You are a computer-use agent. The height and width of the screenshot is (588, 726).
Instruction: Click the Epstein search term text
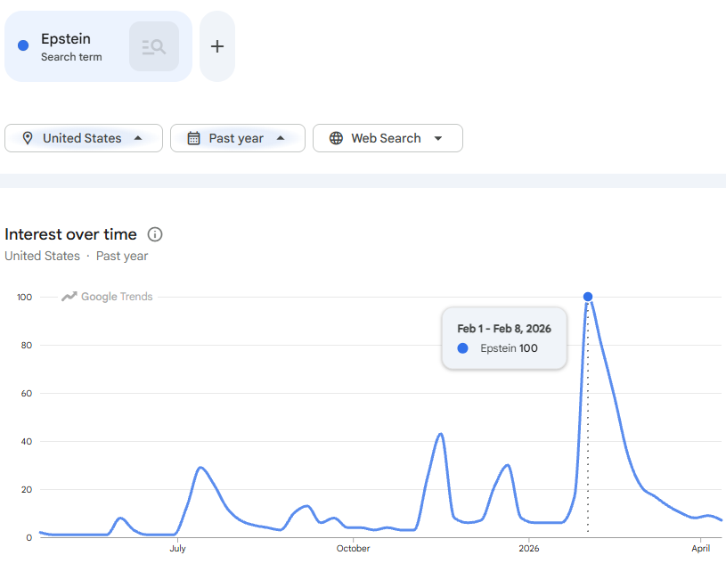(x=66, y=39)
